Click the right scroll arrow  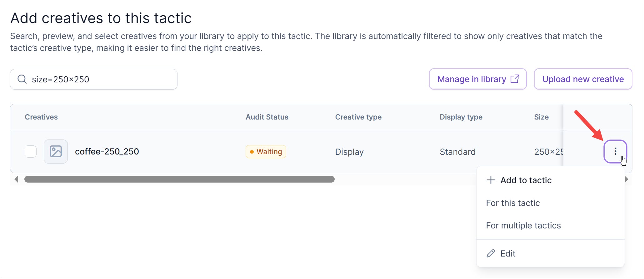626,179
